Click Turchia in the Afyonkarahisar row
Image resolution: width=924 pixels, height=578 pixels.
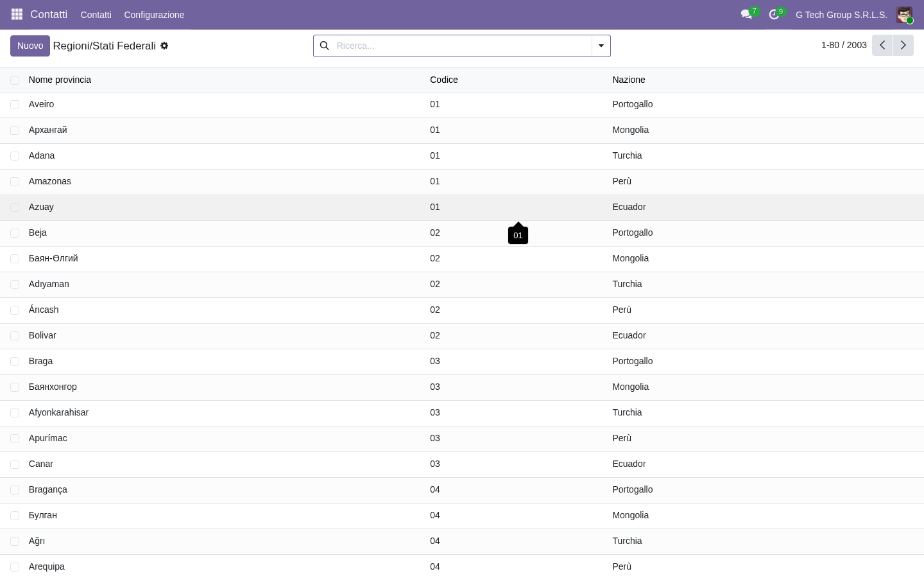click(627, 412)
